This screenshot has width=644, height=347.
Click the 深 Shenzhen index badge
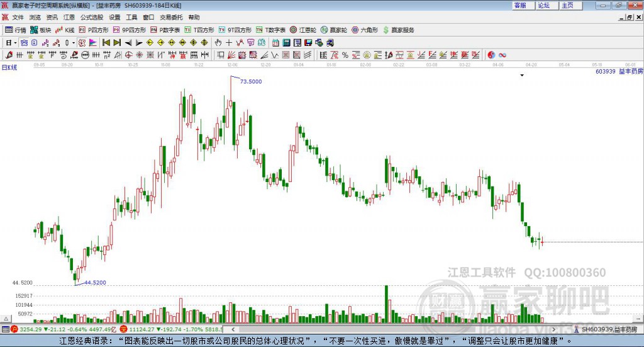(125, 329)
